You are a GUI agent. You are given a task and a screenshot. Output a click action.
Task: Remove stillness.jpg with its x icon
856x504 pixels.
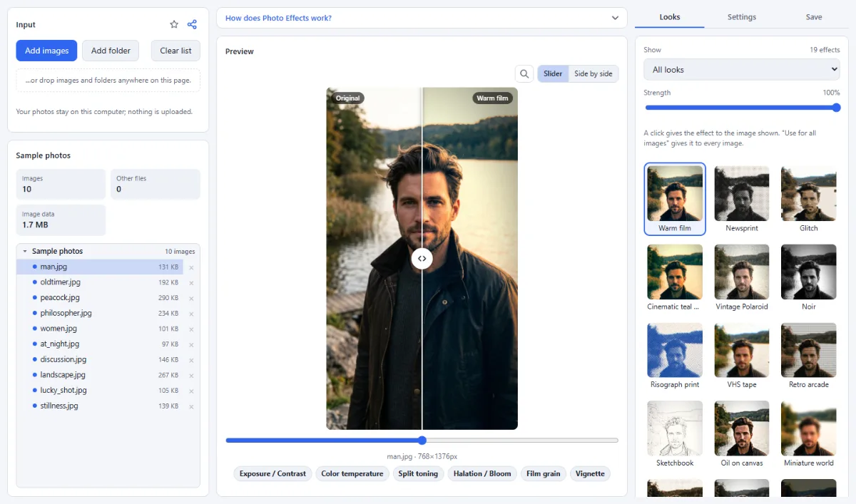click(x=191, y=406)
